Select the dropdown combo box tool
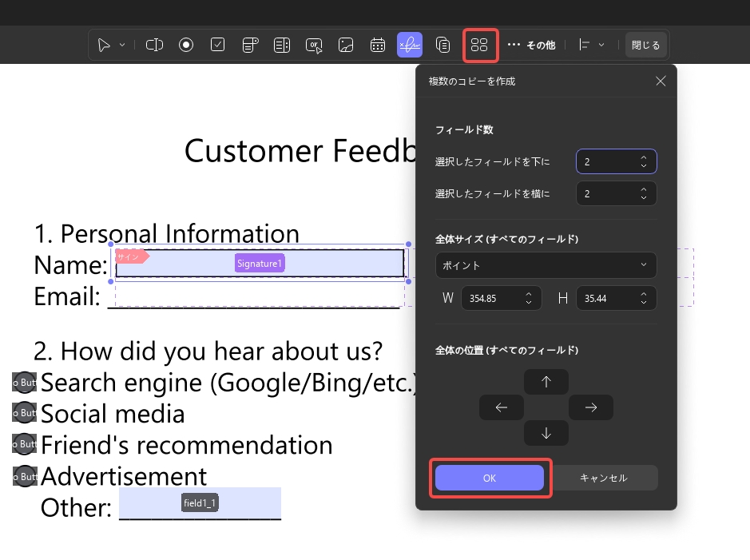The image size is (750, 560). [x=250, y=45]
